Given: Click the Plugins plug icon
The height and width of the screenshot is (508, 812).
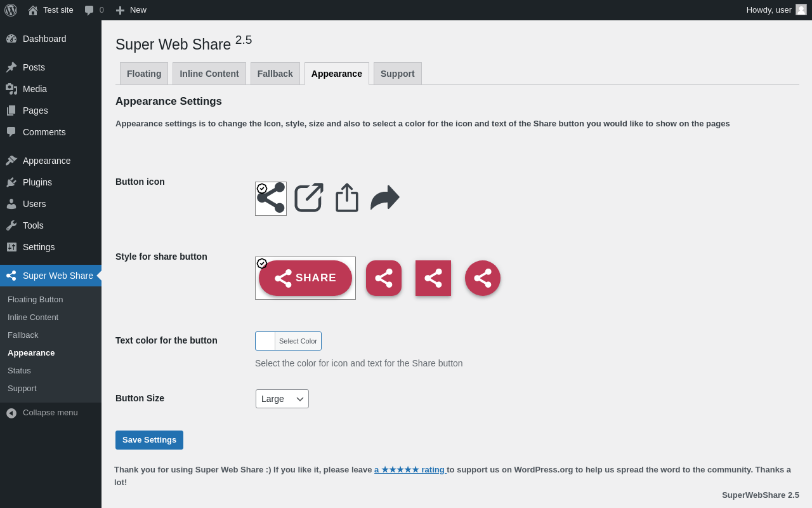Looking at the screenshot, I should pyautogui.click(x=11, y=182).
